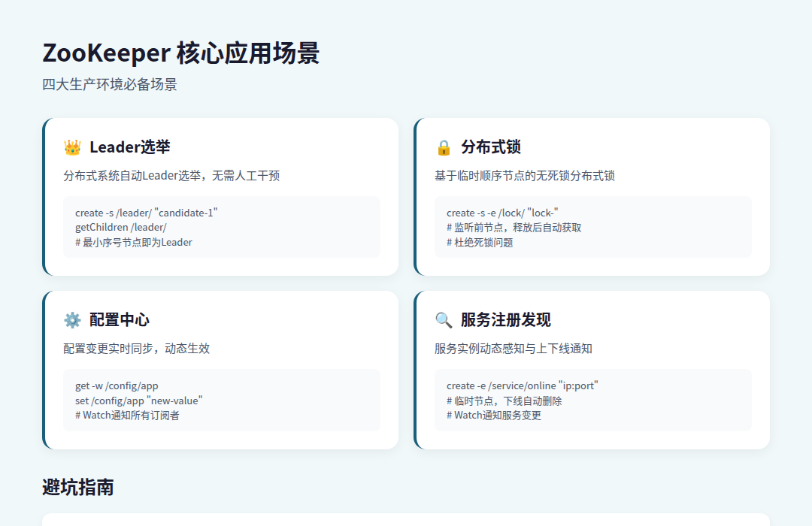Click comment # Watch通知服务变更
The height and width of the screenshot is (526, 812).
493,416
